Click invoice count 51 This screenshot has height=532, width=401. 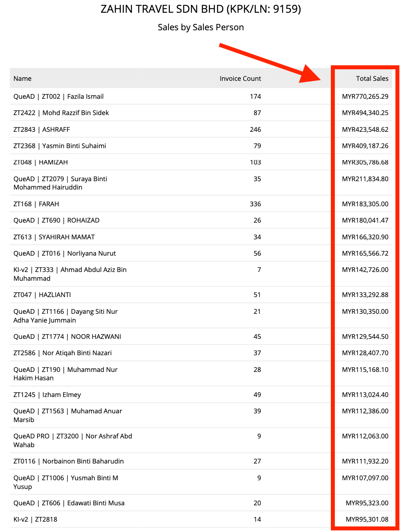tap(258, 295)
